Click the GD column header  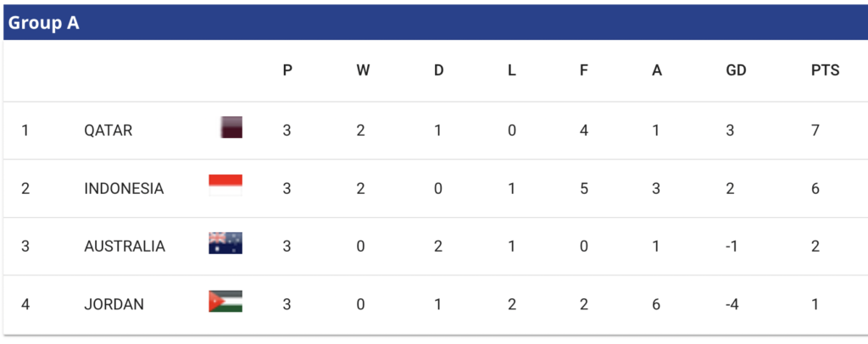[x=737, y=71]
